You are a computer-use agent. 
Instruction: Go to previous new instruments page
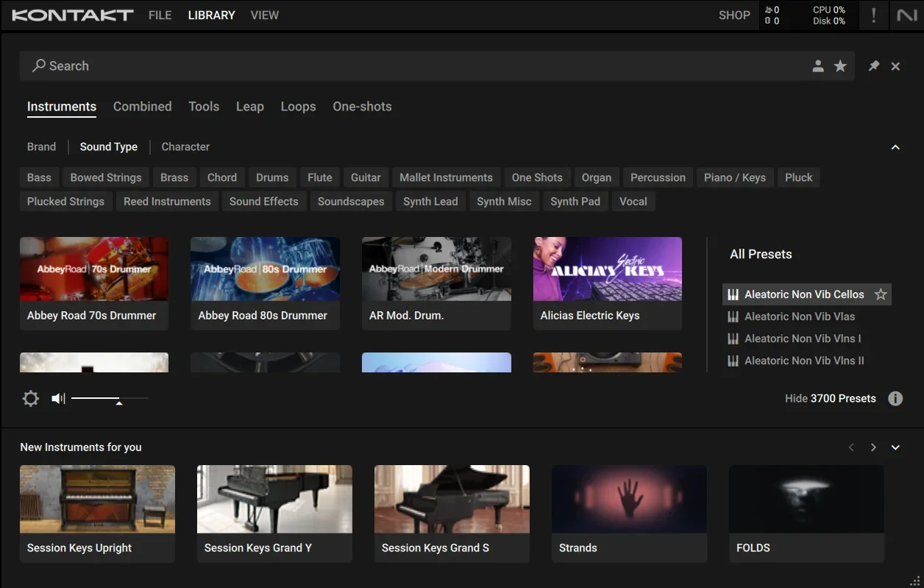click(851, 447)
